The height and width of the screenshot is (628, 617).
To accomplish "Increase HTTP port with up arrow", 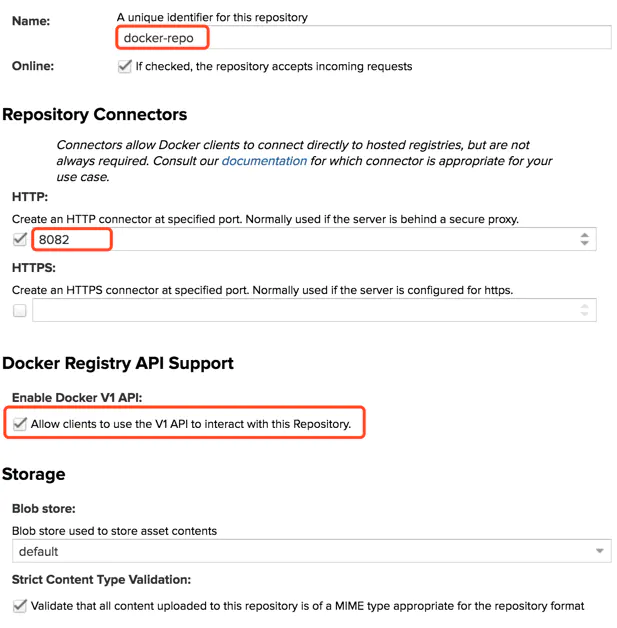I will [584, 235].
